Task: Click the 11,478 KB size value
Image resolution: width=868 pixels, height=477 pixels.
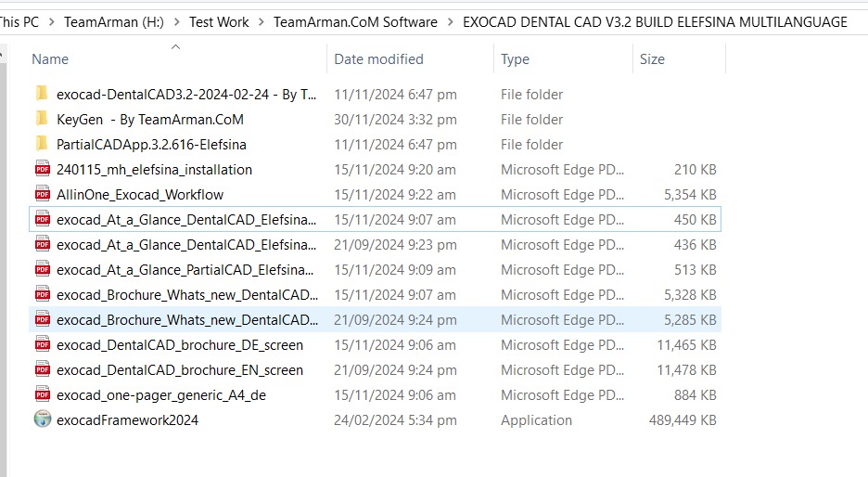Action: 686,370
